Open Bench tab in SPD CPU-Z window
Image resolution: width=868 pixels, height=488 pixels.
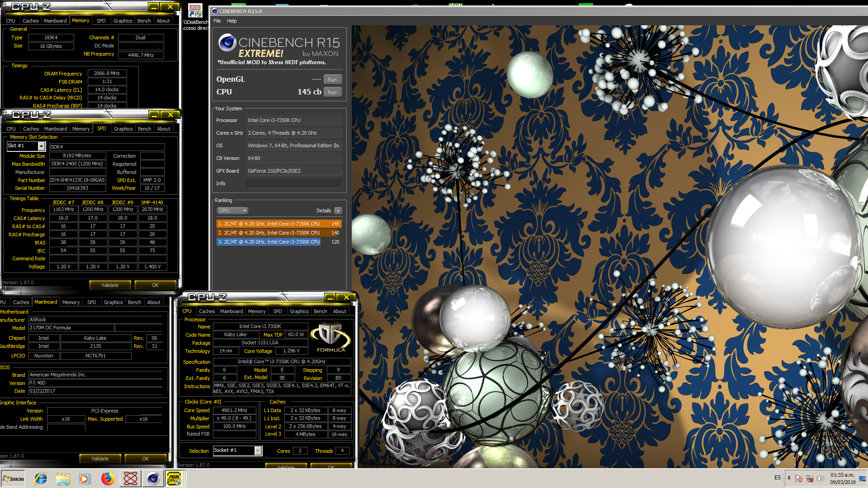[x=144, y=129]
